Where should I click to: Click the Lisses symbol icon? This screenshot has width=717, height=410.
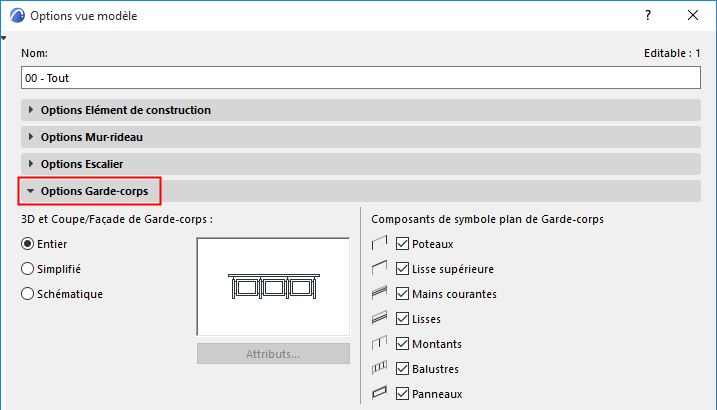379,318
